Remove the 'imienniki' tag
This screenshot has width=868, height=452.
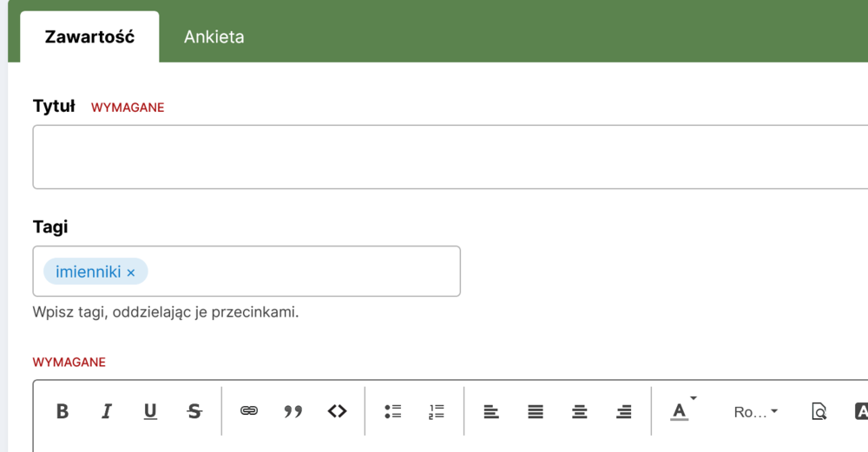click(x=131, y=272)
